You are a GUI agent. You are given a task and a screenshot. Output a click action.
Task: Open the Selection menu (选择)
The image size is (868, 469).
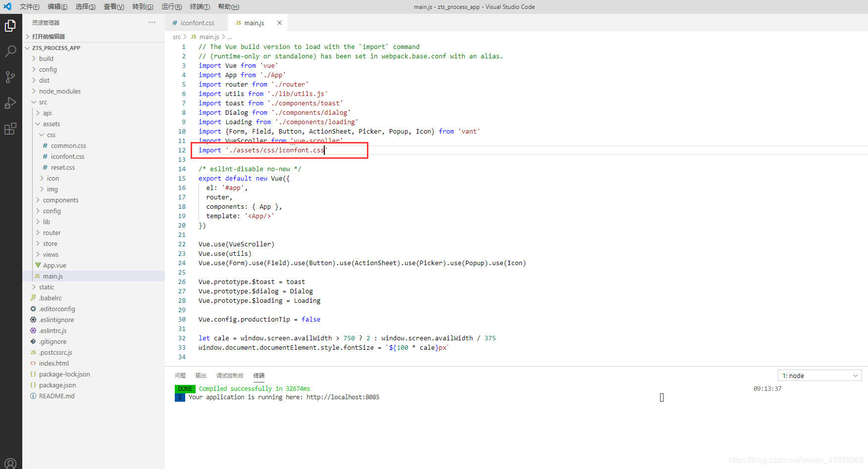click(x=85, y=6)
